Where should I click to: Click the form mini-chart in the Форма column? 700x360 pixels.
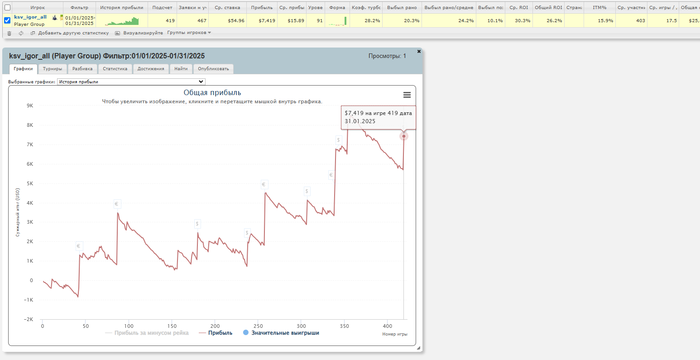point(338,21)
